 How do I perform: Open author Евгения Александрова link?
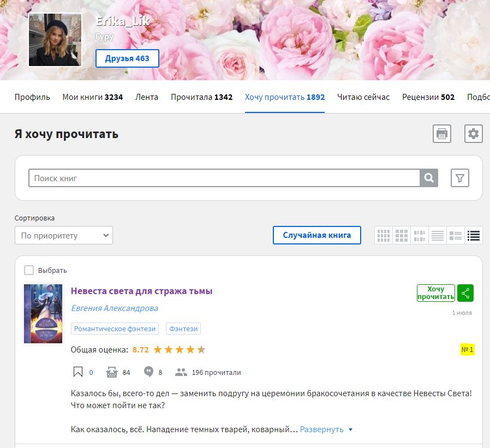pyautogui.click(x=115, y=308)
